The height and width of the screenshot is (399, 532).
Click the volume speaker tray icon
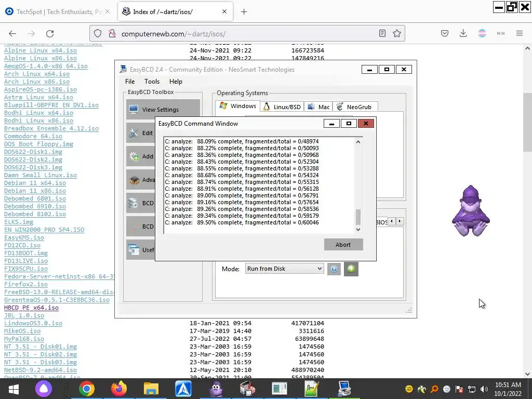[x=484, y=389]
